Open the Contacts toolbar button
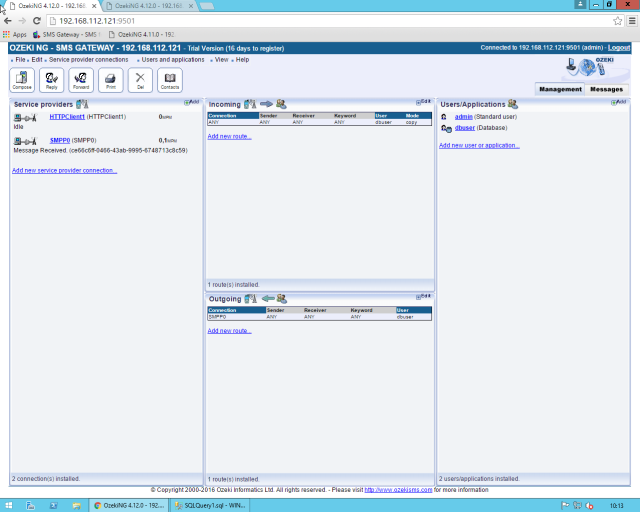640x512 pixels. [x=170, y=80]
